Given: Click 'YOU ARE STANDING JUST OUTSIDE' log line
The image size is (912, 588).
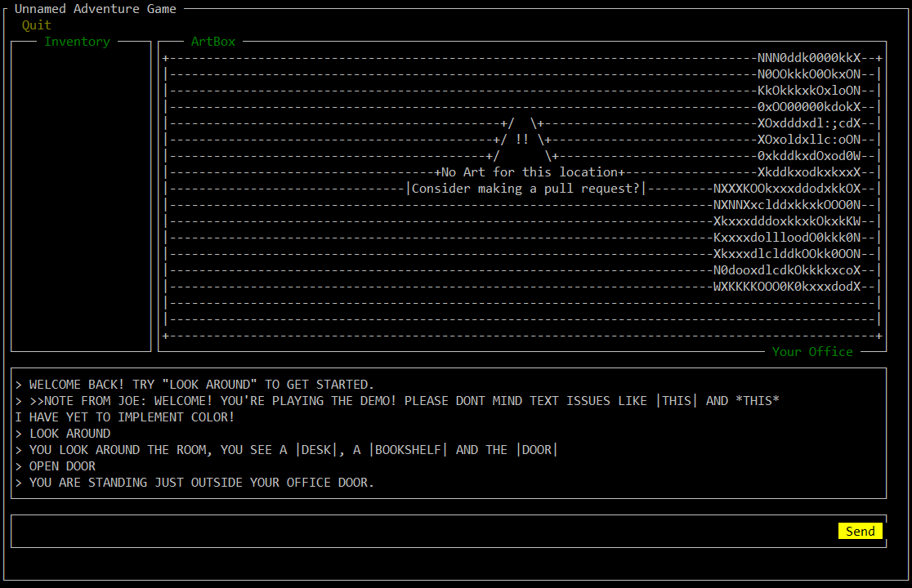Looking at the screenshot, I should pyautogui.click(x=201, y=483).
